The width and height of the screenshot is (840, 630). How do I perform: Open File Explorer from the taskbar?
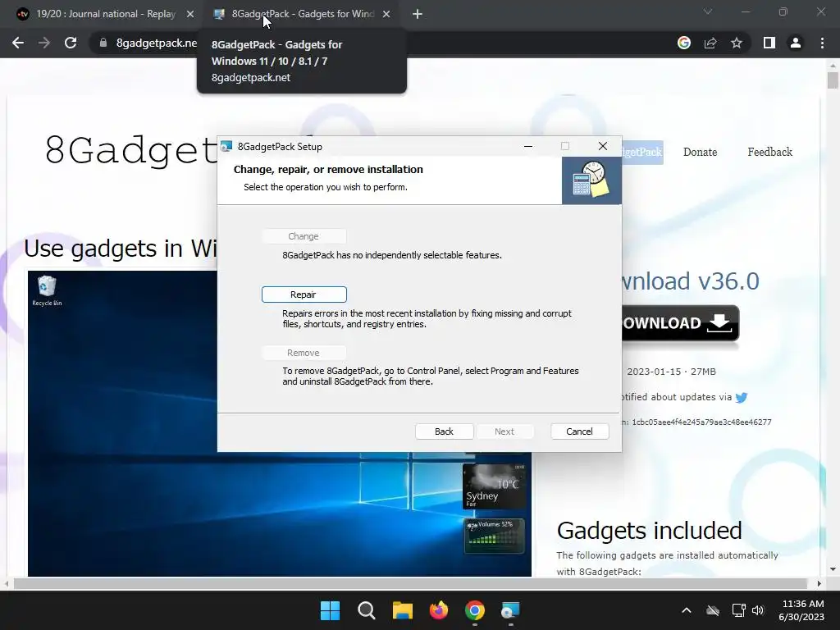402,610
